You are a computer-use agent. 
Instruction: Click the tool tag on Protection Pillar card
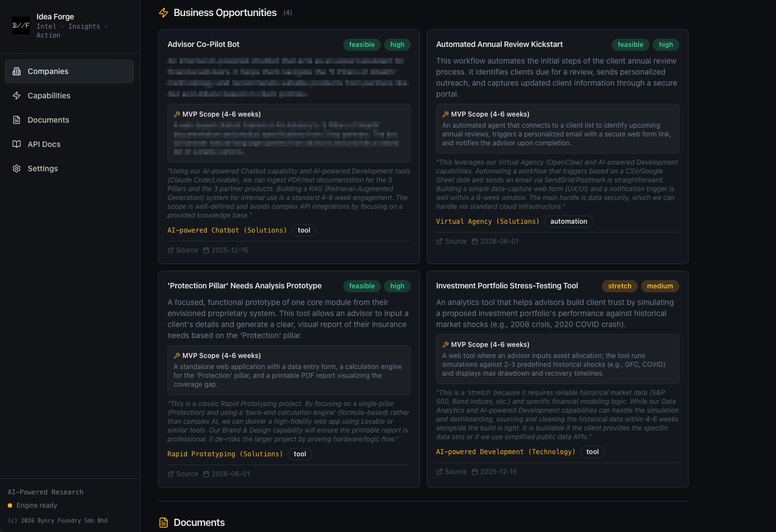click(x=300, y=454)
